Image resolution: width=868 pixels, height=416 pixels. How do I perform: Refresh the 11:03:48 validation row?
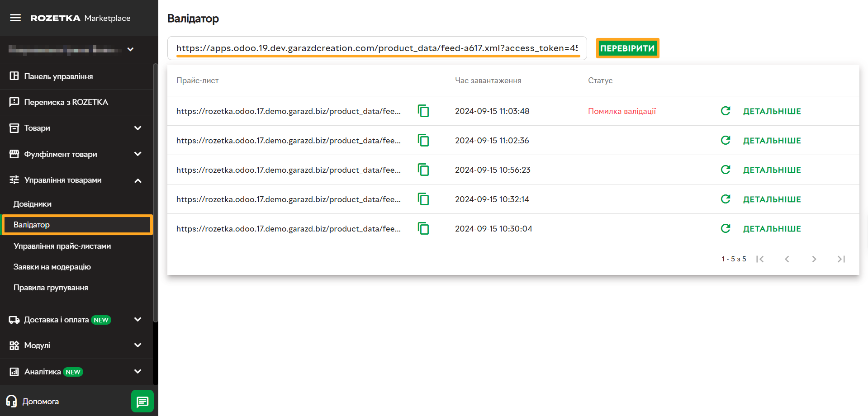726,111
